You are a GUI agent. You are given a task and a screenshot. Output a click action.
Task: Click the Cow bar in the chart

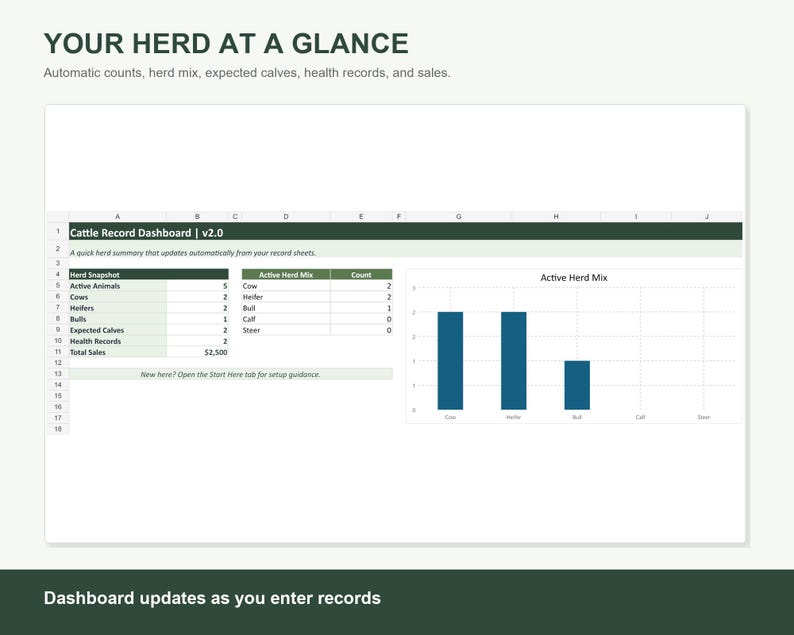(x=450, y=361)
